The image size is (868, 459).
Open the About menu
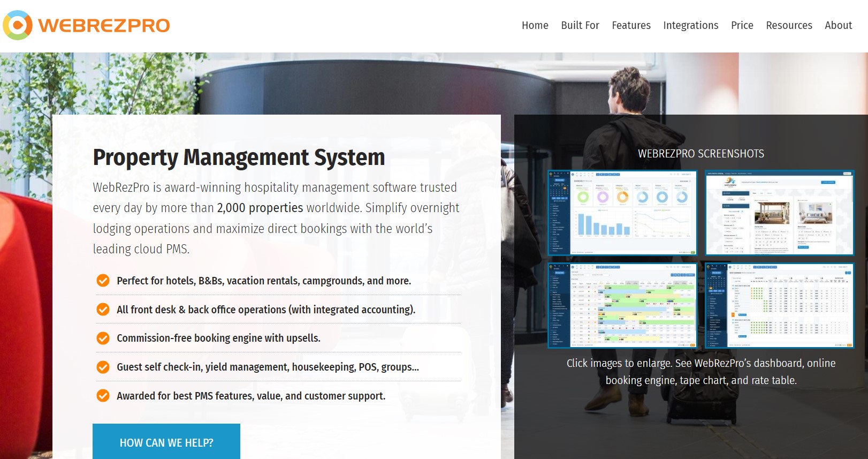click(839, 25)
